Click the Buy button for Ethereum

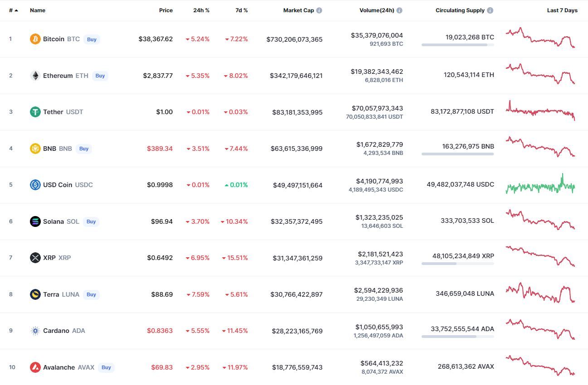point(100,76)
